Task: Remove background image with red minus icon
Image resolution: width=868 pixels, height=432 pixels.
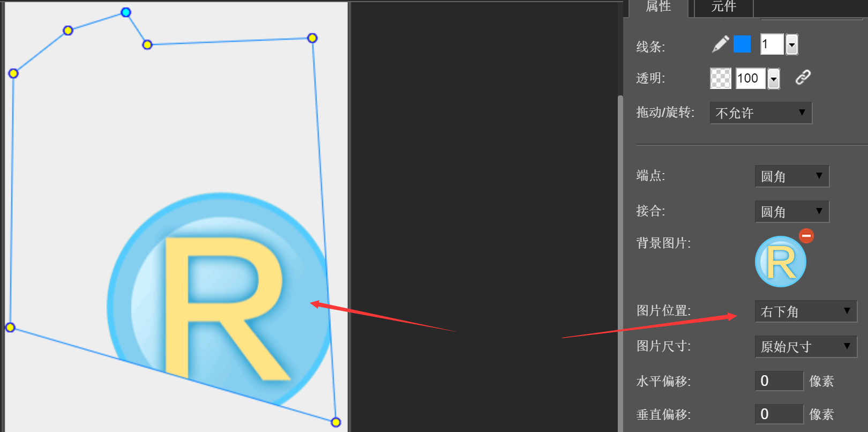Action: pyautogui.click(x=806, y=236)
